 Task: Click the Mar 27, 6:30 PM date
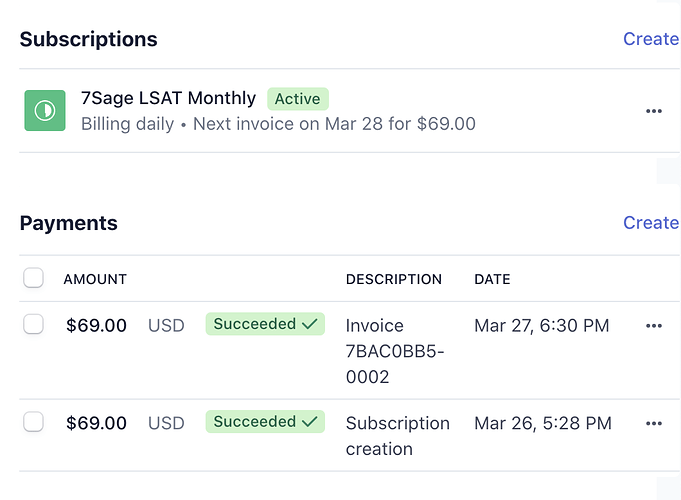pos(542,326)
